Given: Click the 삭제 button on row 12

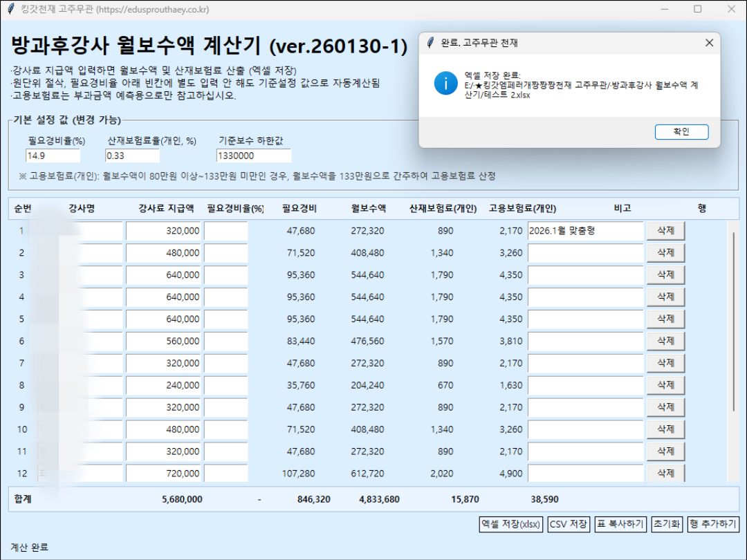Looking at the screenshot, I should coord(665,474).
